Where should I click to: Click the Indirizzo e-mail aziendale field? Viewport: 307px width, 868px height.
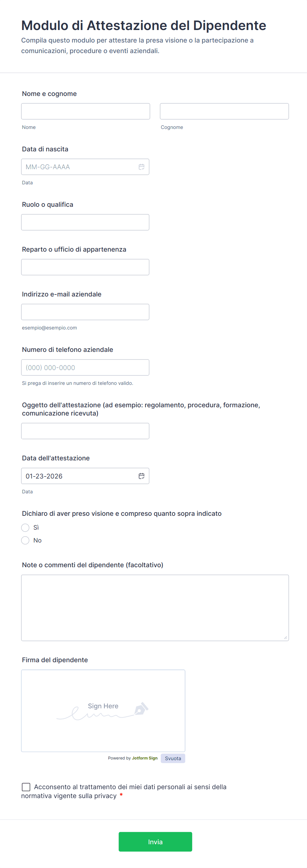(x=85, y=312)
